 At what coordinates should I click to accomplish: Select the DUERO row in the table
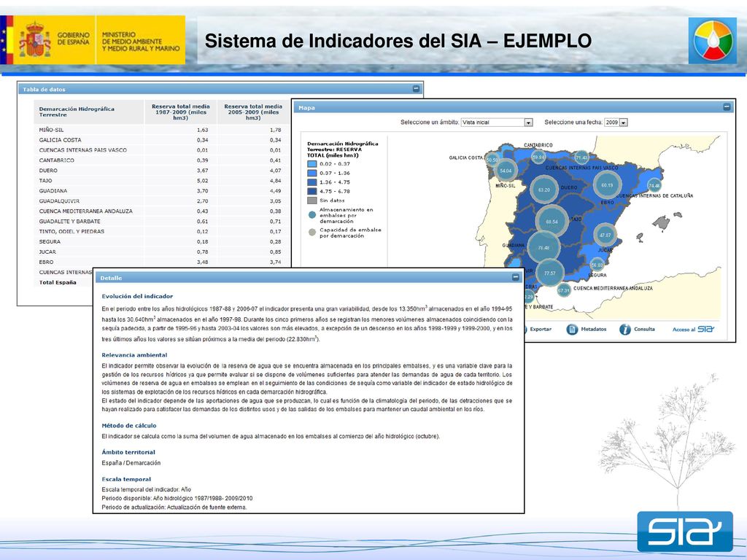162,171
